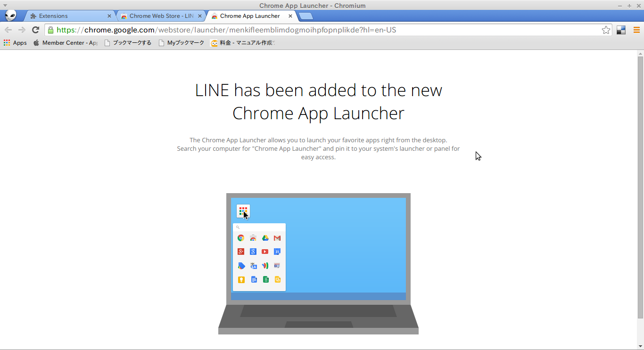Close the Chrome Web Store tab

pyautogui.click(x=200, y=16)
